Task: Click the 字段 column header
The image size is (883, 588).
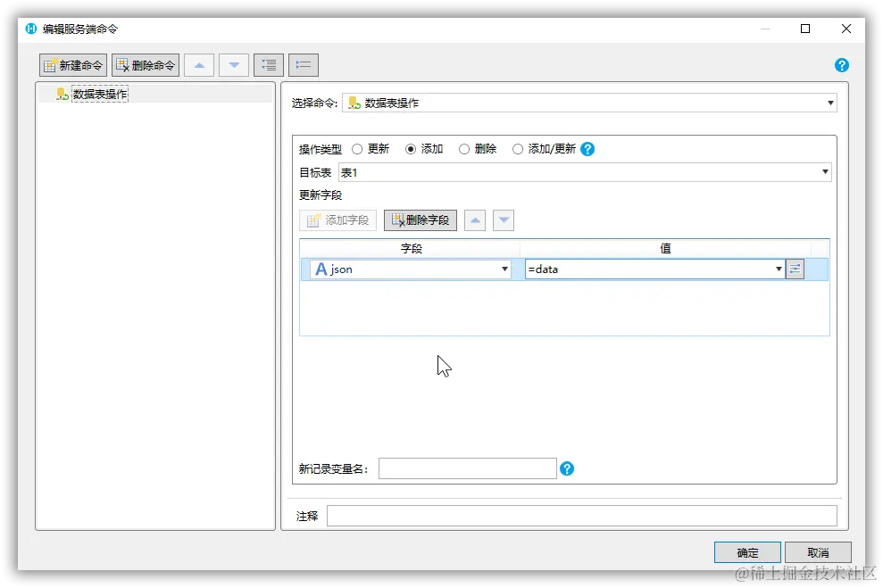Action: click(x=411, y=248)
